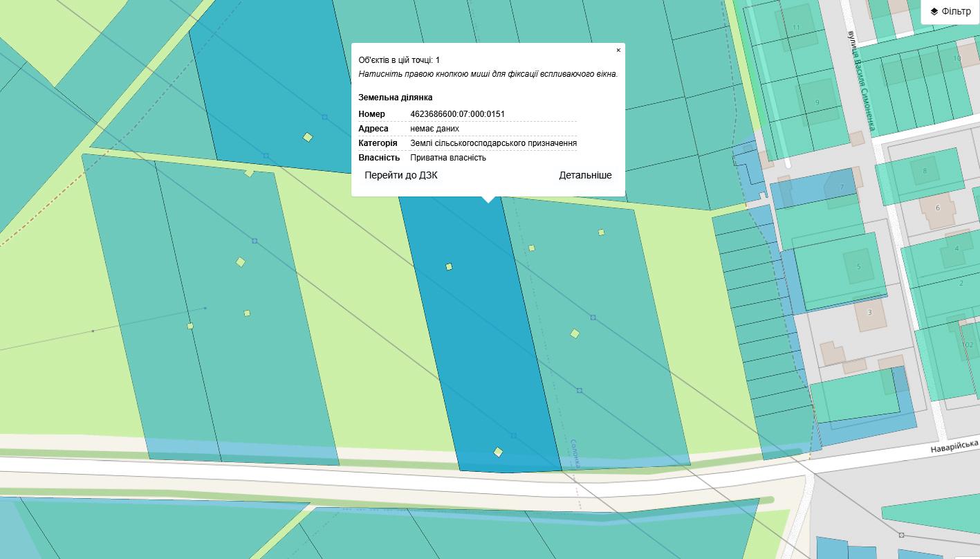This screenshot has width=980, height=559.
Task: Click cadastral number 4623686600:07:000:0151
Action: [457, 114]
